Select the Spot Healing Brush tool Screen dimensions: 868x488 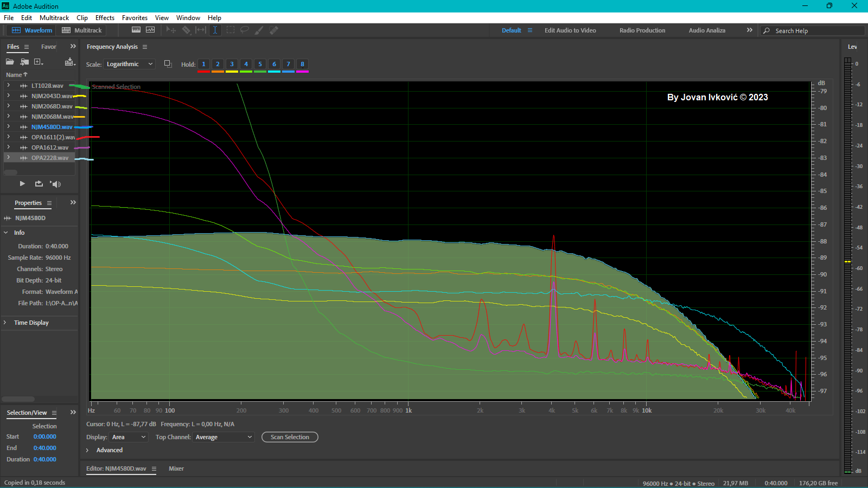coord(274,30)
